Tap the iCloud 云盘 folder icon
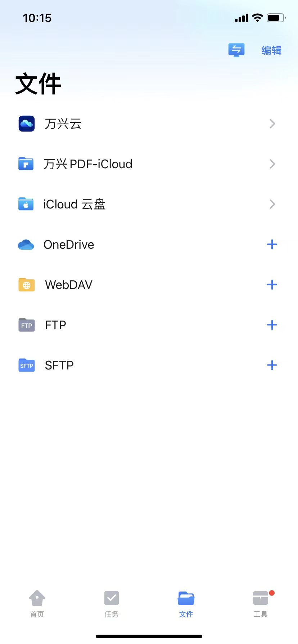 (26, 204)
